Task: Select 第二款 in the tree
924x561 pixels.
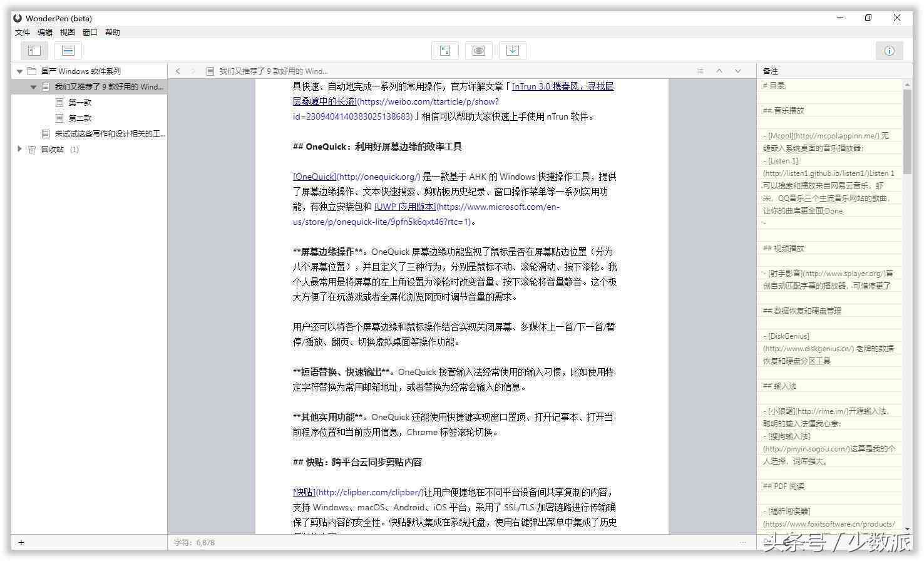Action: [80, 118]
